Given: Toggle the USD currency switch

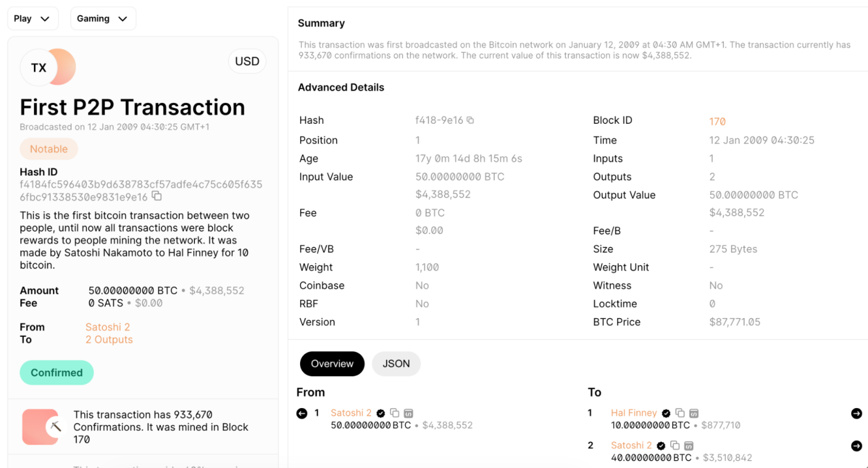Looking at the screenshot, I should (247, 61).
